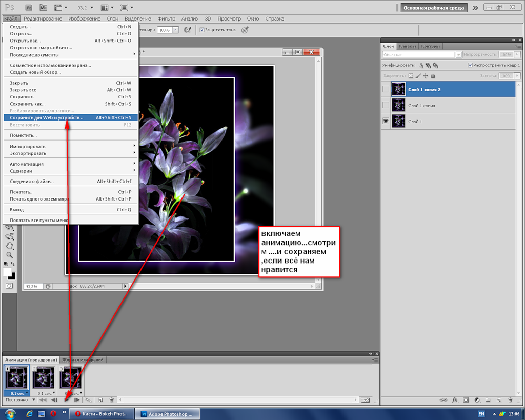525x420 pixels.
Task: Duplicate the selected animation frame
Action: coord(100,399)
